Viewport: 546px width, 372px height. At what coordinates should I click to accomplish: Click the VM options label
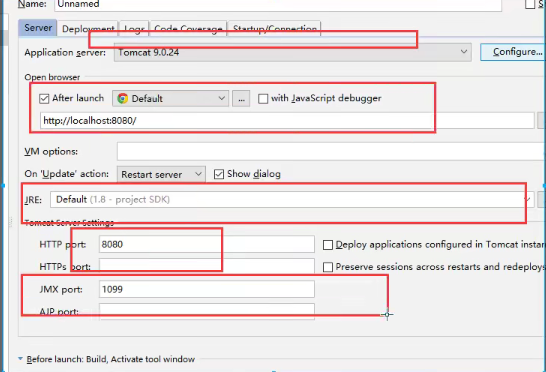click(x=51, y=152)
